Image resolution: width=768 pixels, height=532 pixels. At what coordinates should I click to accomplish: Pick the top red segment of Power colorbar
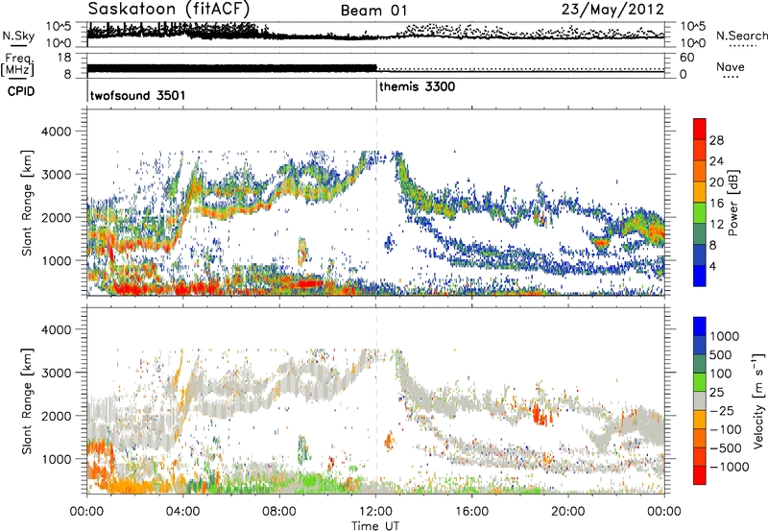pyautogui.click(x=700, y=129)
